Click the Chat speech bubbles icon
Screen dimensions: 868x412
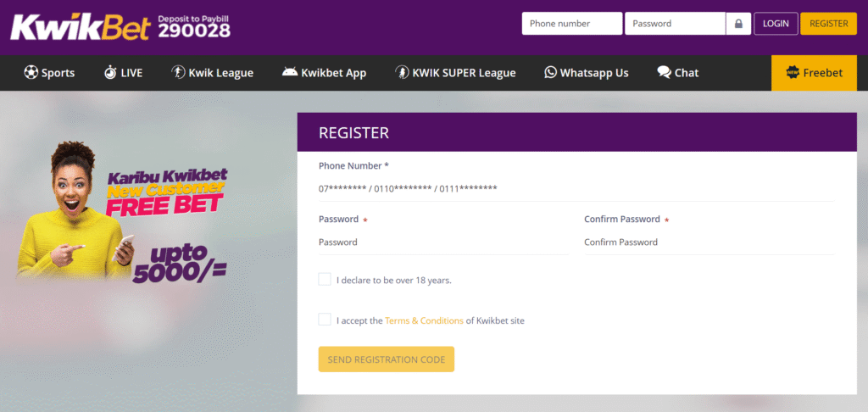(x=664, y=73)
